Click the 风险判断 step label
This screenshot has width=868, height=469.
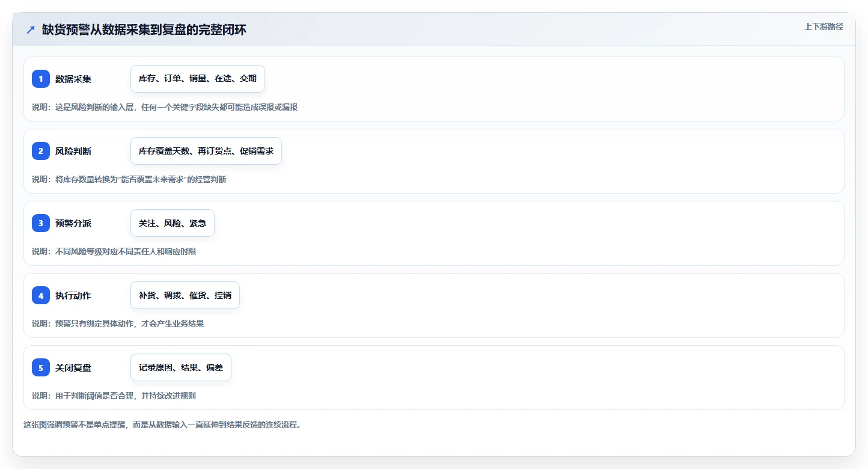point(73,151)
